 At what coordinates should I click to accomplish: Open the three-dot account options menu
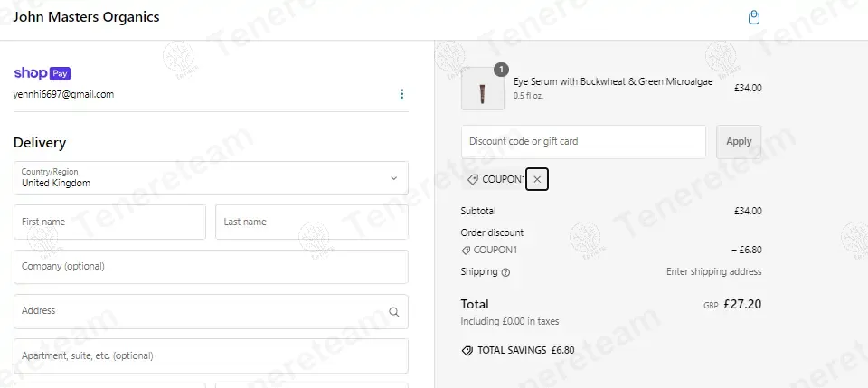coord(401,94)
